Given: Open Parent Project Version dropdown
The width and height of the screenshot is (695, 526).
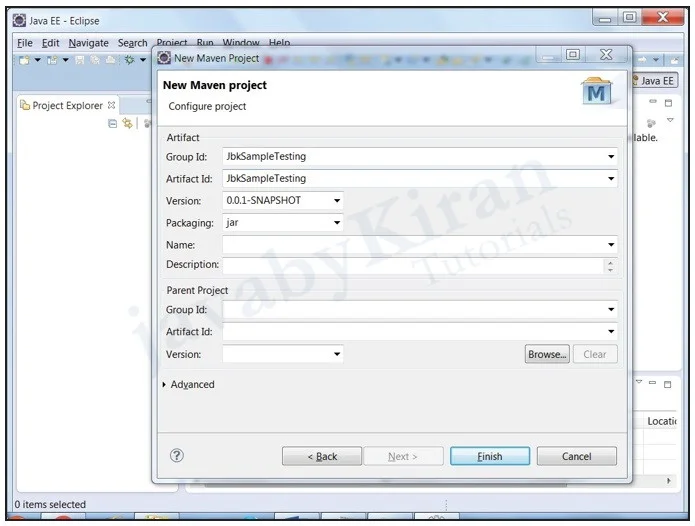Looking at the screenshot, I should click(337, 354).
